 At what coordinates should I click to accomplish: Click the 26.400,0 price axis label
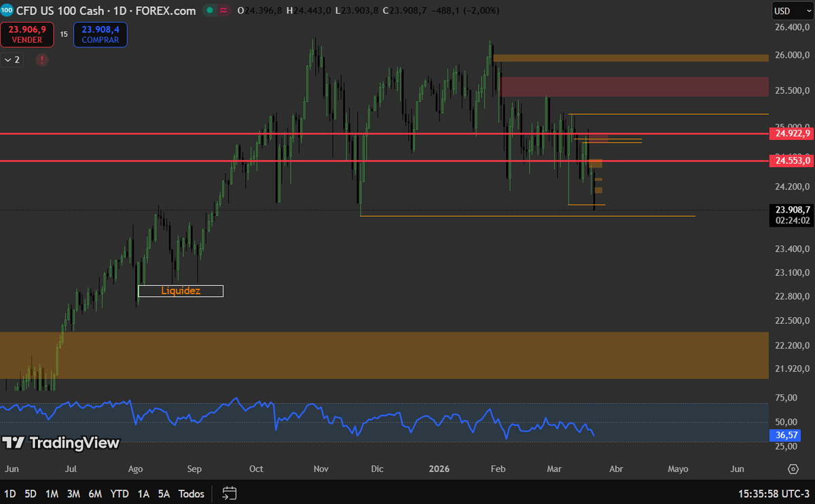pos(793,27)
